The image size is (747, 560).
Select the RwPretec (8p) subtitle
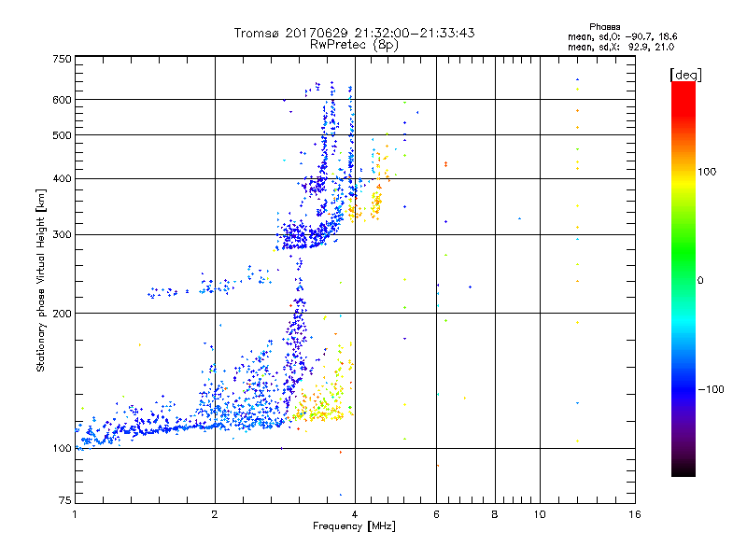point(354,44)
